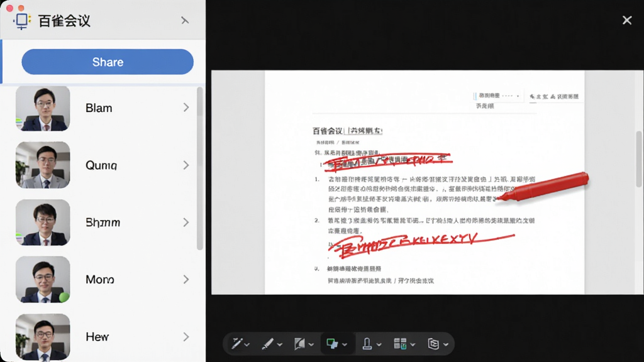644x362 pixels.
Task: Click the grid layout tool icon
Action: coord(400,344)
